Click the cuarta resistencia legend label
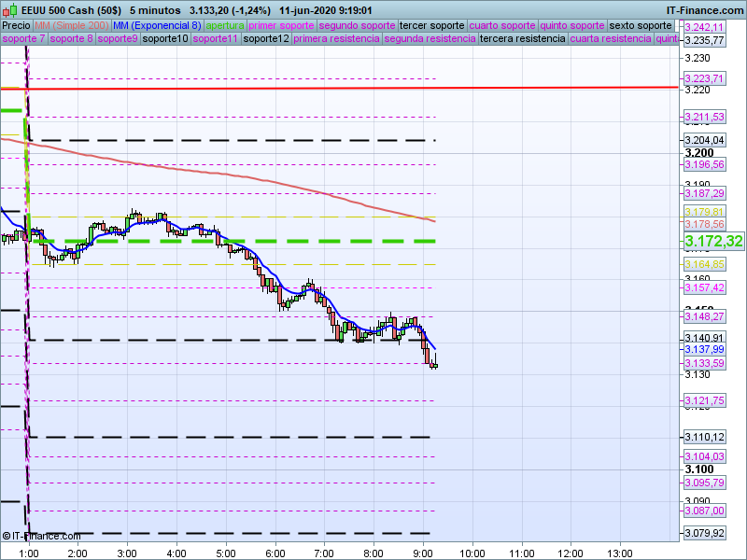This screenshot has width=747, height=560. tap(611, 39)
